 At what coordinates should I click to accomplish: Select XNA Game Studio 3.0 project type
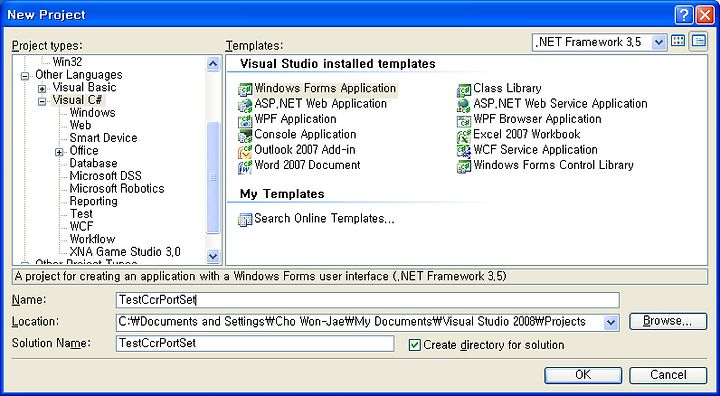coord(125,252)
